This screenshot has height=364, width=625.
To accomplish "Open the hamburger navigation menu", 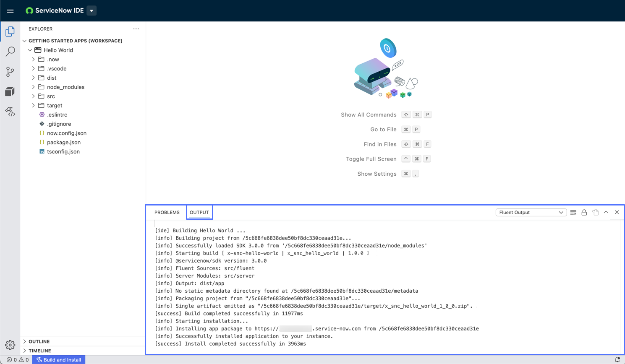I will pos(10,10).
